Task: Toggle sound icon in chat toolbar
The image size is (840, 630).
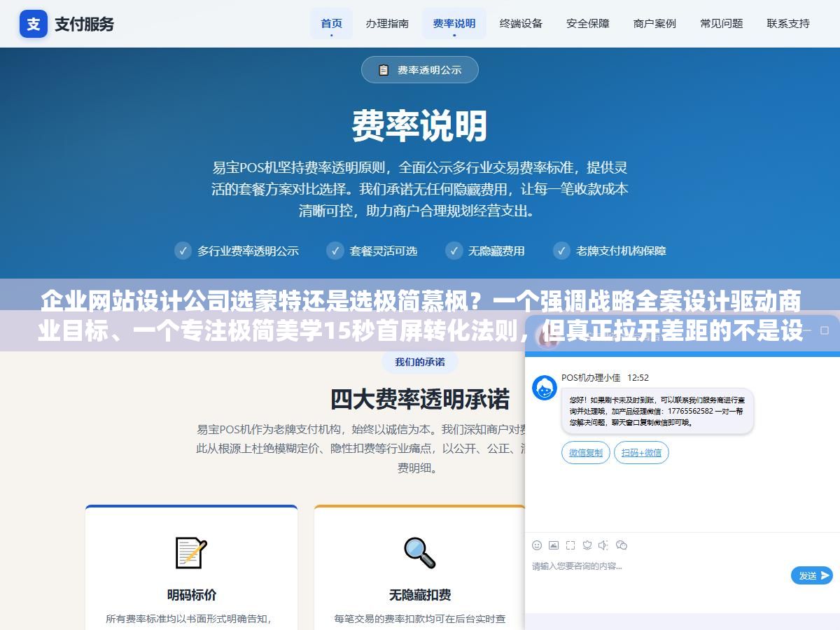Action: pyautogui.click(x=603, y=545)
